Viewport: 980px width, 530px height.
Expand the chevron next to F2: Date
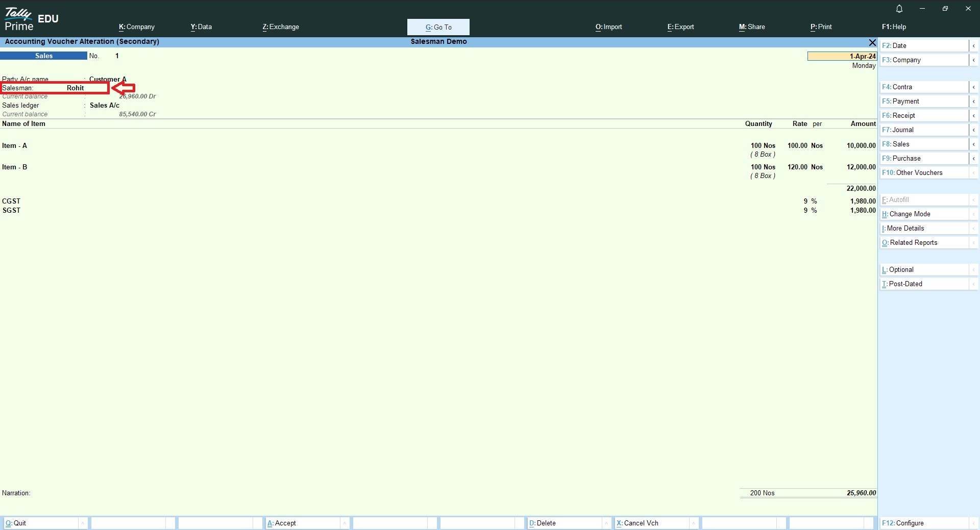coord(973,46)
